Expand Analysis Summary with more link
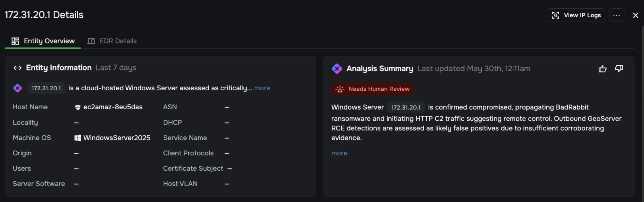Screen dimensions: 644x202 point(339,153)
